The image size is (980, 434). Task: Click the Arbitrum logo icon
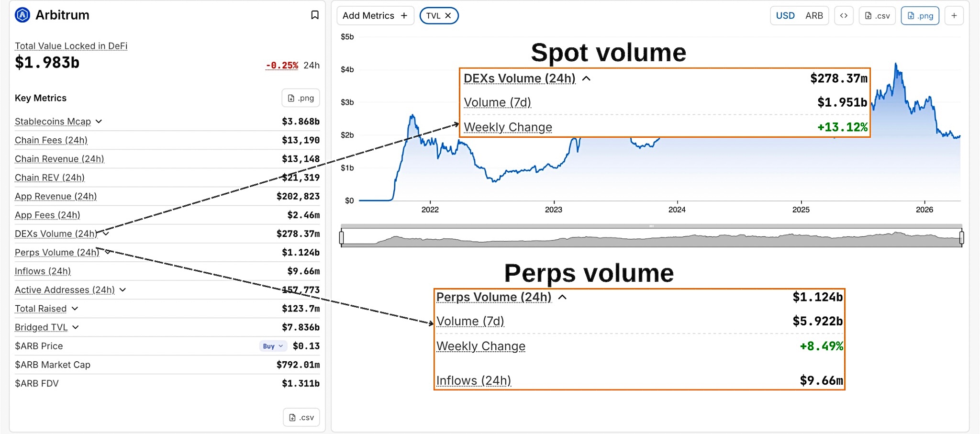[x=22, y=15]
